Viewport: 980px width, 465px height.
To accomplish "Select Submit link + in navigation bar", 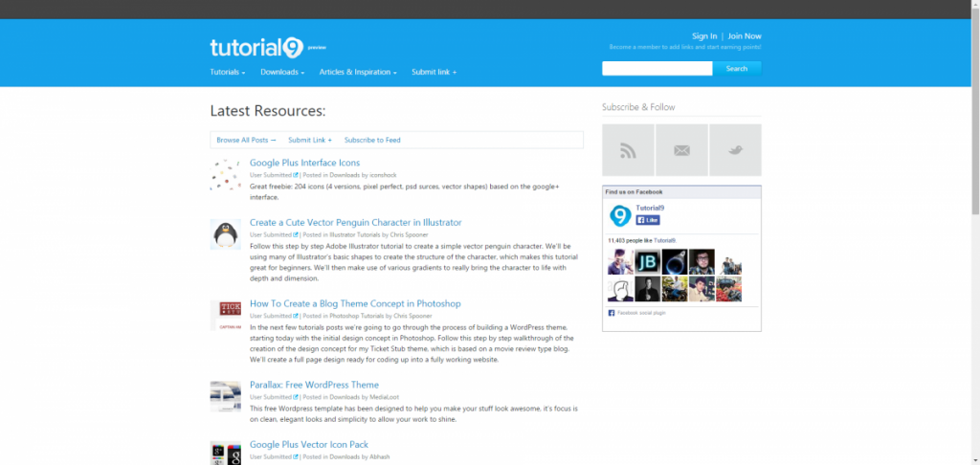I will point(434,72).
